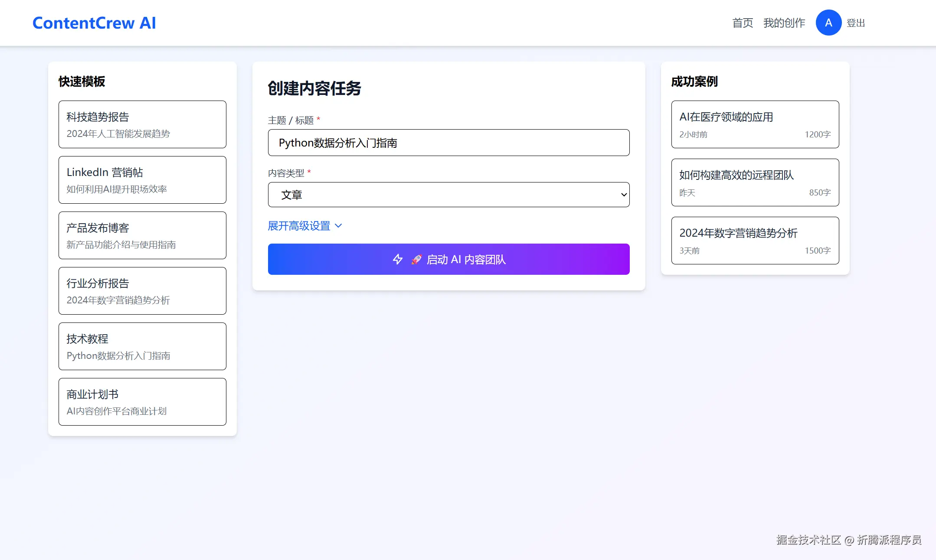The width and height of the screenshot is (936, 560).
Task: Open 我的创作 navigation item
Action: tap(784, 23)
